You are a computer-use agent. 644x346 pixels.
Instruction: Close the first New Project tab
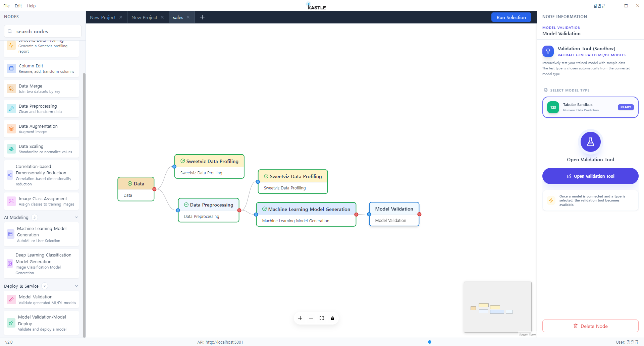tap(121, 17)
